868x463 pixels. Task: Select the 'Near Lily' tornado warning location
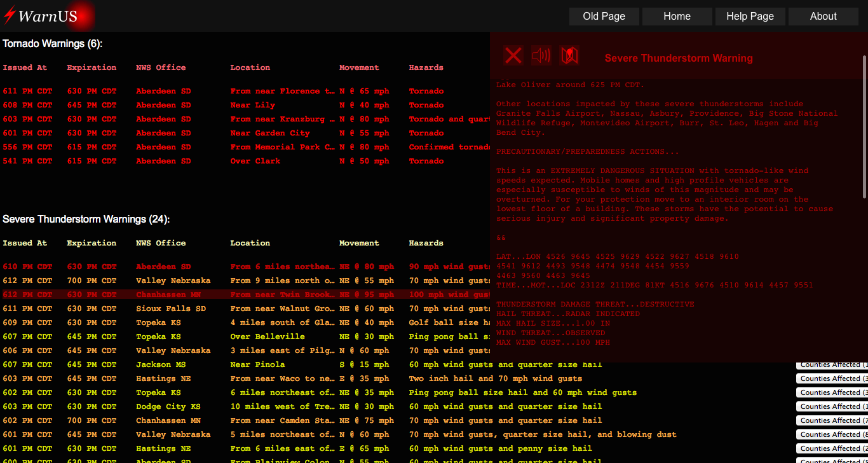coord(253,105)
